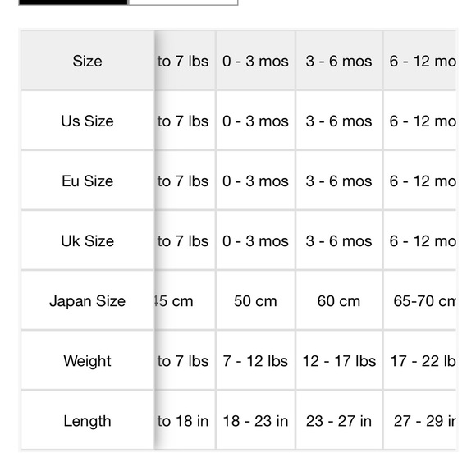
Task: Click the 18 - 23 in length cell
Action: coord(255,420)
